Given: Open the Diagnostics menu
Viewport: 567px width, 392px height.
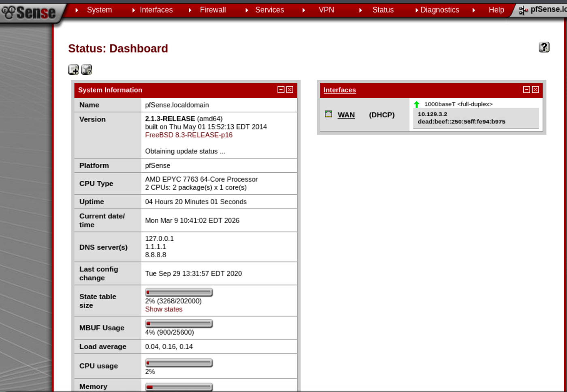Looking at the screenshot, I should pyautogui.click(x=440, y=10).
